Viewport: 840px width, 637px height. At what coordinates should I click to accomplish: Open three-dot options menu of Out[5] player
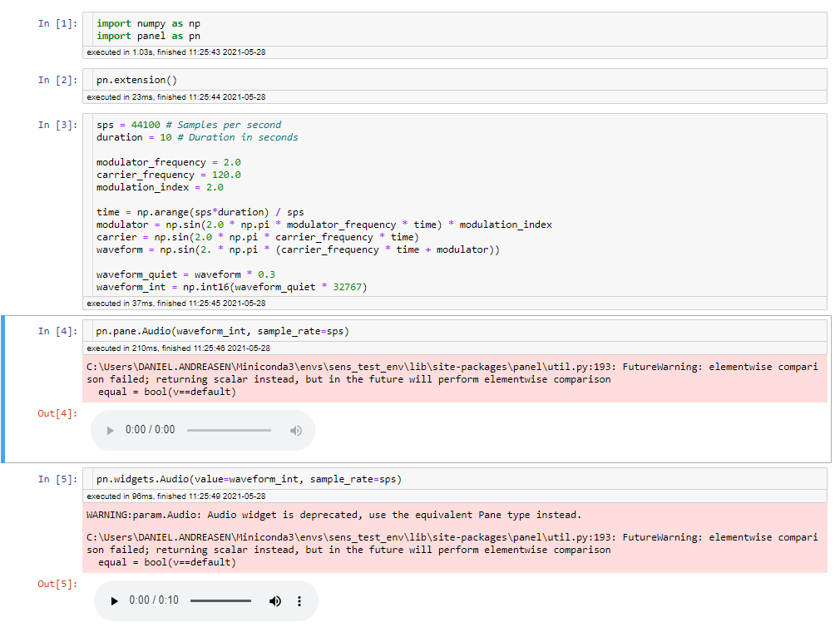[299, 601]
